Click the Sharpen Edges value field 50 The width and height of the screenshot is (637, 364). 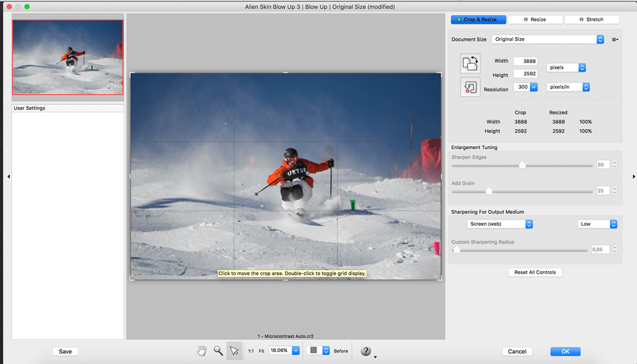603,165
